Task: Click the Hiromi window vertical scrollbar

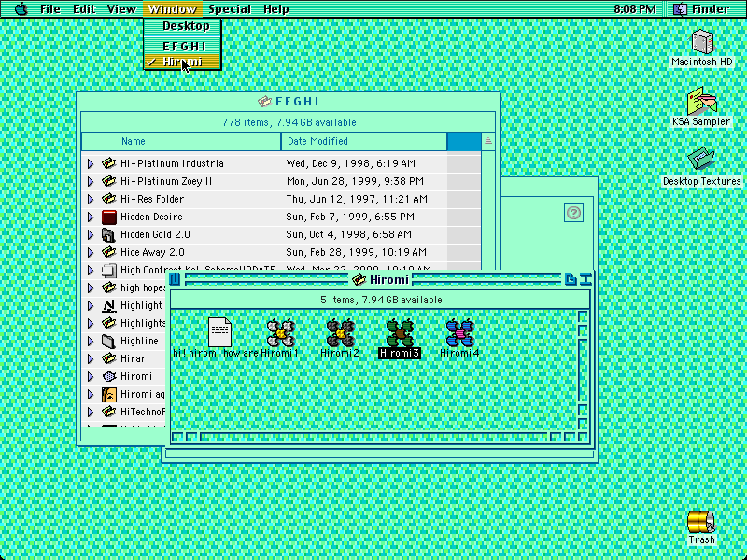Action: [583, 371]
